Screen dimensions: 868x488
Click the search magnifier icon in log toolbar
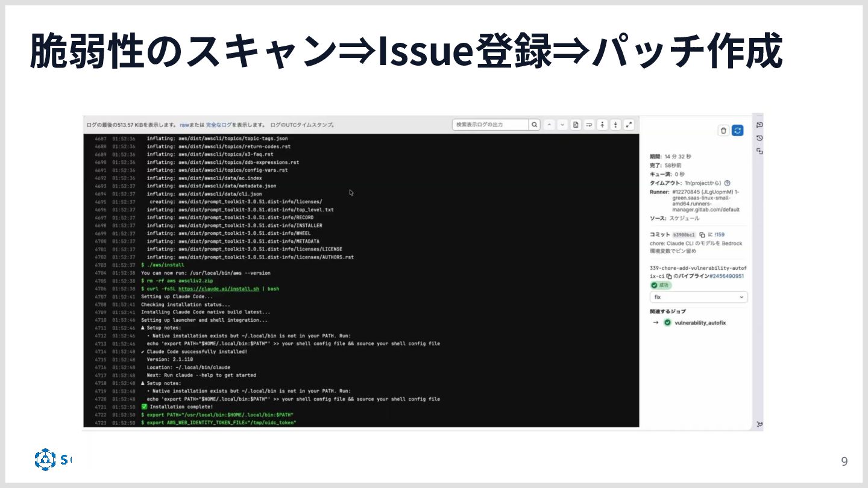coord(535,125)
